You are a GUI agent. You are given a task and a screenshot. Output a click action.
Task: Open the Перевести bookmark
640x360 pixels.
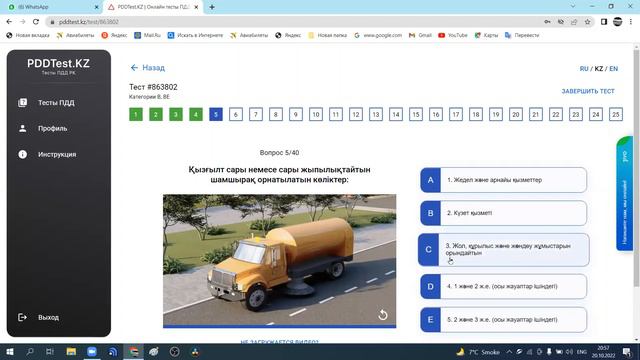[522, 36]
